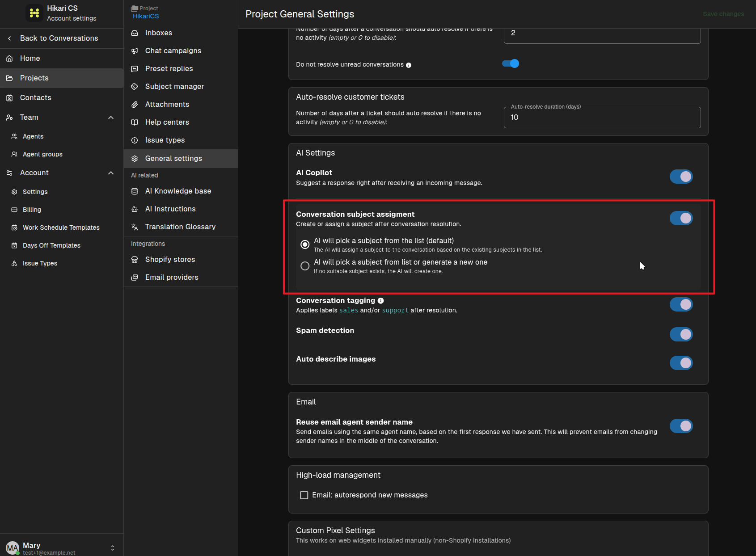Image resolution: width=756 pixels, height=556 pixels.
Task: Open General settings menu item
Action: (x=181, y=159)
